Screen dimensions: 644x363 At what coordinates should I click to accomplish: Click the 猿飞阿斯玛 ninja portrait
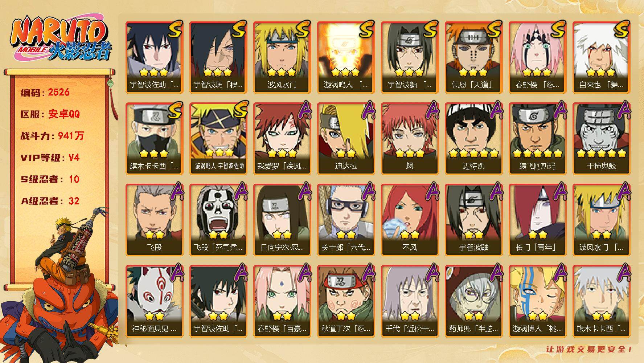(x=537, y=139)
